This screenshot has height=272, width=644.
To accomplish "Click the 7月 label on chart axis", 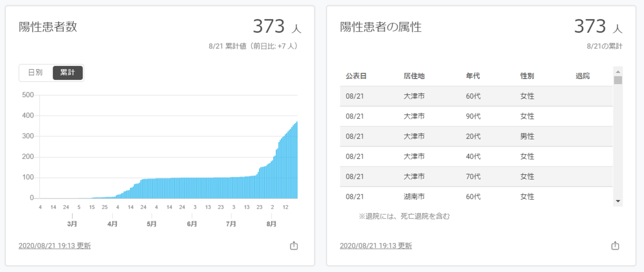I will coord(231,224).
